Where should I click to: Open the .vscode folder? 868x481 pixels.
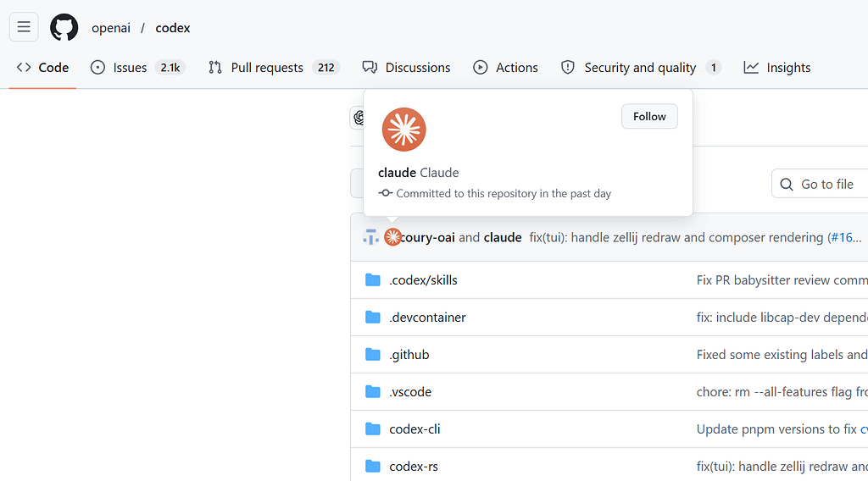pyautogui.click(x=410, y=392)
